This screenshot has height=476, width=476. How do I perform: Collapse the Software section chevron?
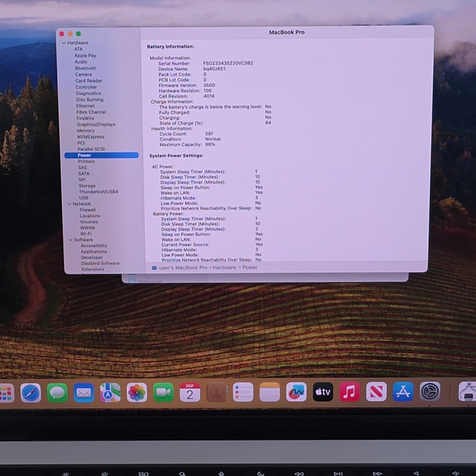[71, 240]
